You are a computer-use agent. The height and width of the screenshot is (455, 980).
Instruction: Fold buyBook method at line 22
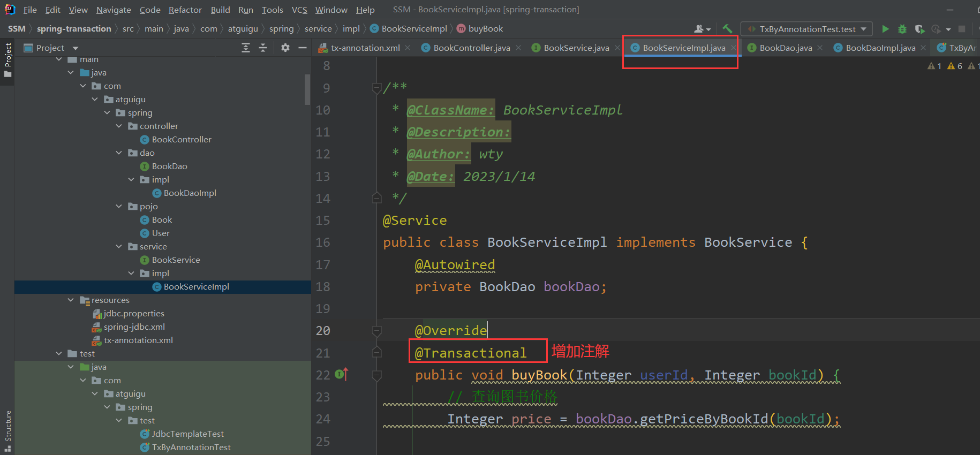click(377, 375)
